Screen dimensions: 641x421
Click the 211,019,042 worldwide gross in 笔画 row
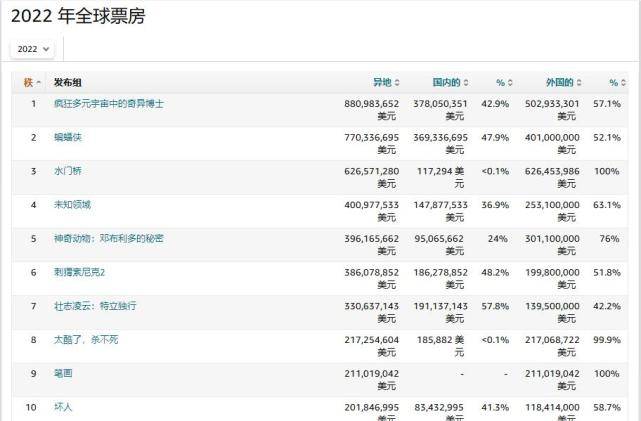tap(372, 374)
